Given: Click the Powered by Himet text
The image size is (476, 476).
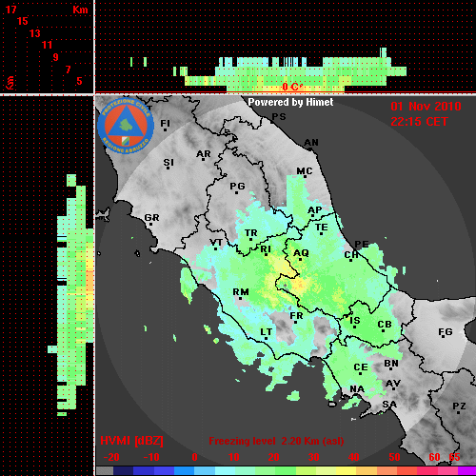Looking at the screenshot, I should (x=290, y=102).
